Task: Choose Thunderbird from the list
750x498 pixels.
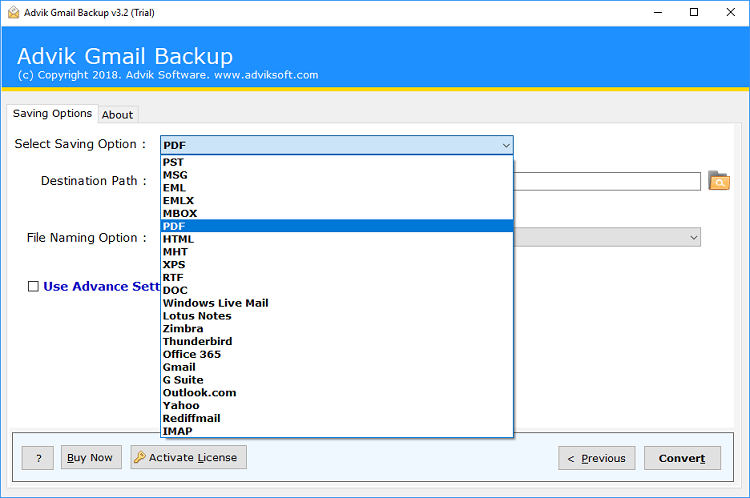Action: pos(337,342)
